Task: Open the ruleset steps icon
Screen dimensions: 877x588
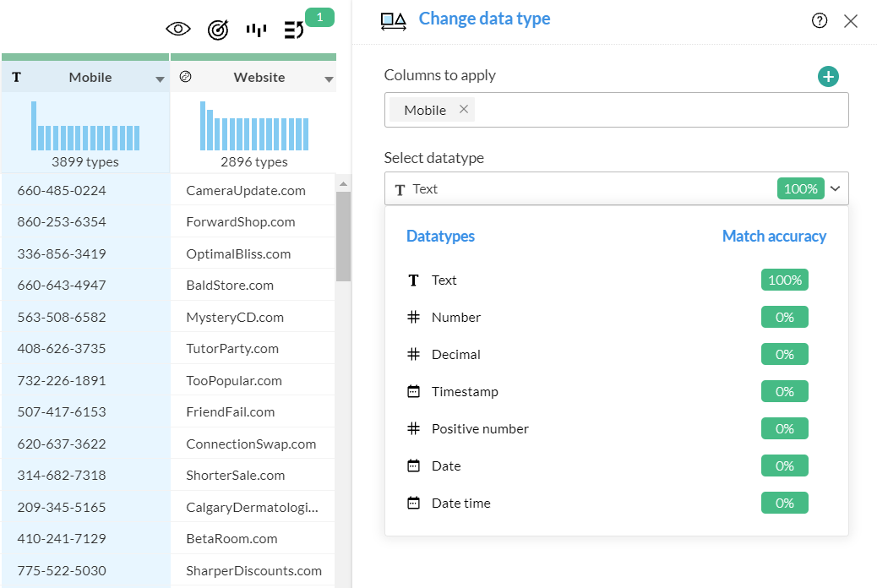Action: click(294, 30)
